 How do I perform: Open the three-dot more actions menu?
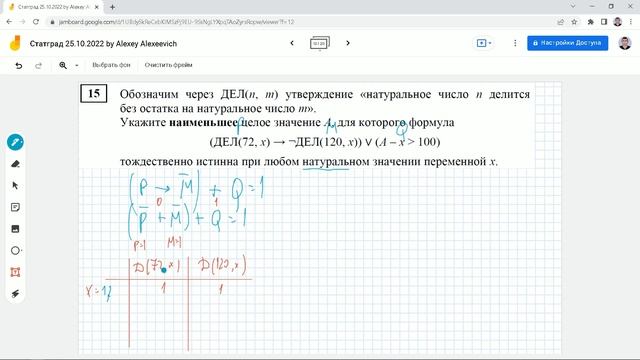515,43
